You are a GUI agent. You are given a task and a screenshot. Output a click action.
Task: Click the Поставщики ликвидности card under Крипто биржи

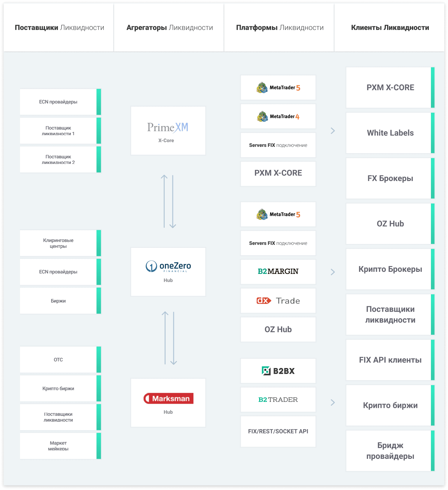[x=60, y=417]
